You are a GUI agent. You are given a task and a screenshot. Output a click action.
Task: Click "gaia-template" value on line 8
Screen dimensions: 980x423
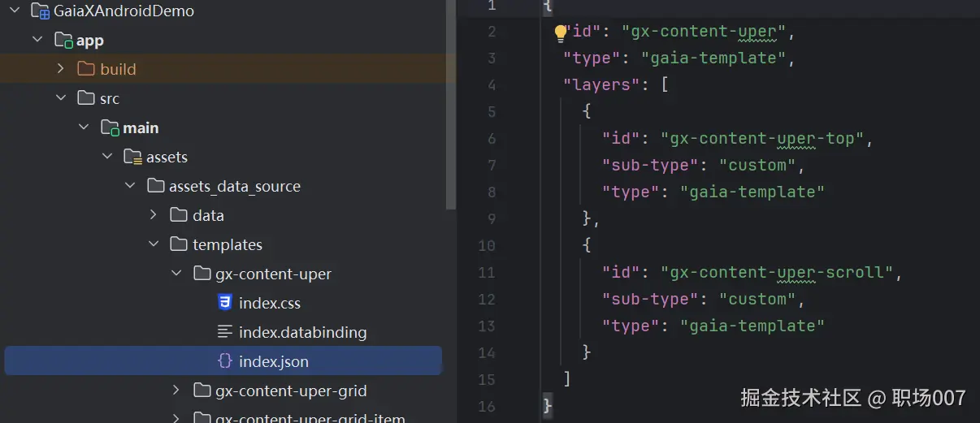click(x=752, y=192)
